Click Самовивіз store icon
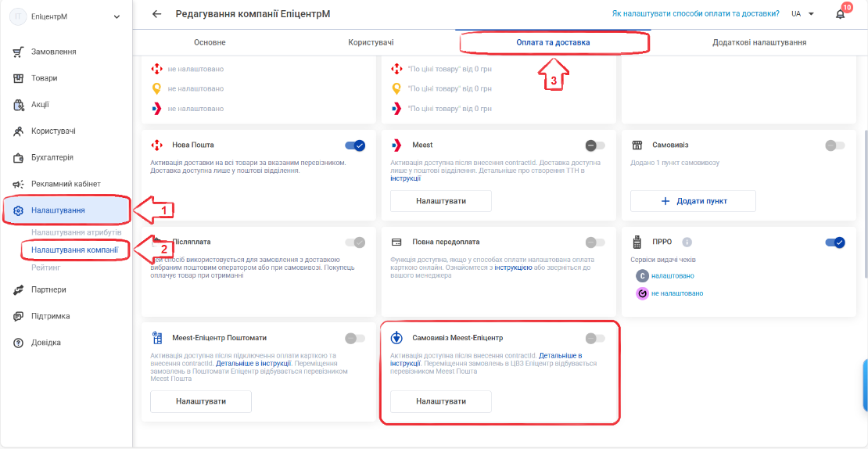 tap(637, 145)
